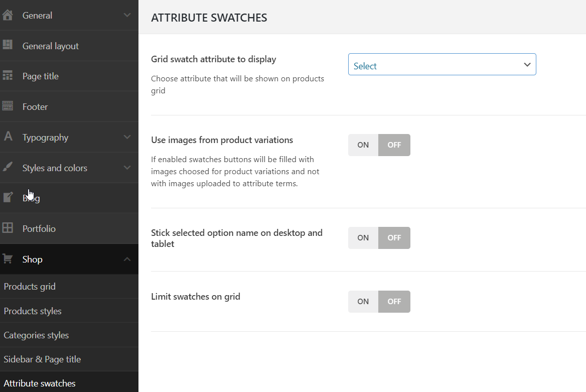
Task: Click the Footer keyboard-style icon
Action: 7,106
